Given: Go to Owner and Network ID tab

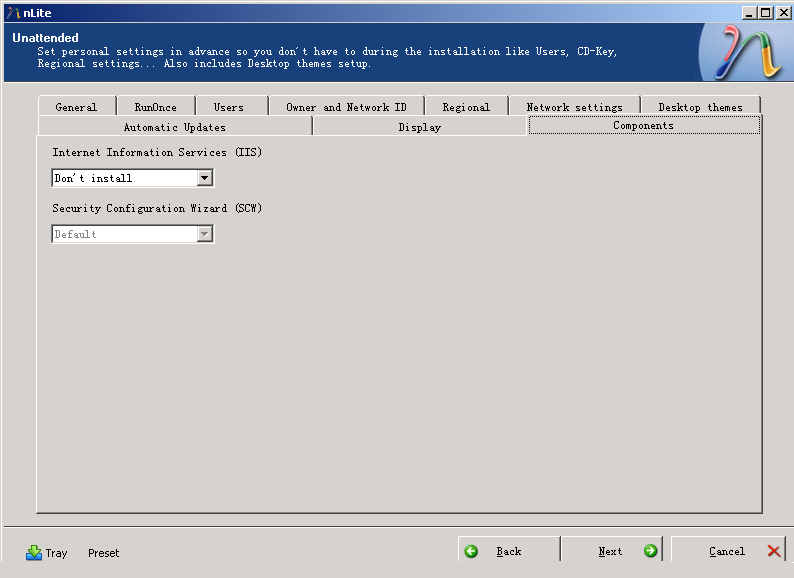Looking at the screenshot, I should (x=346, y=107).
